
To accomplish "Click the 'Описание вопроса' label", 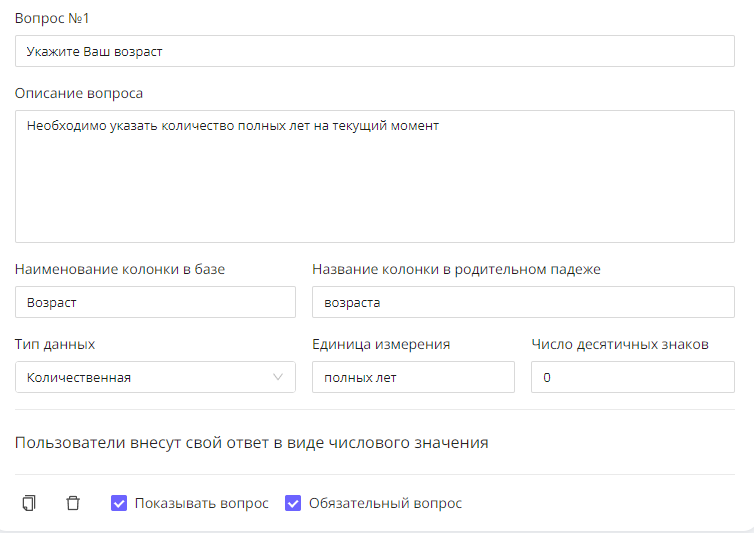I will click(79, 93).
